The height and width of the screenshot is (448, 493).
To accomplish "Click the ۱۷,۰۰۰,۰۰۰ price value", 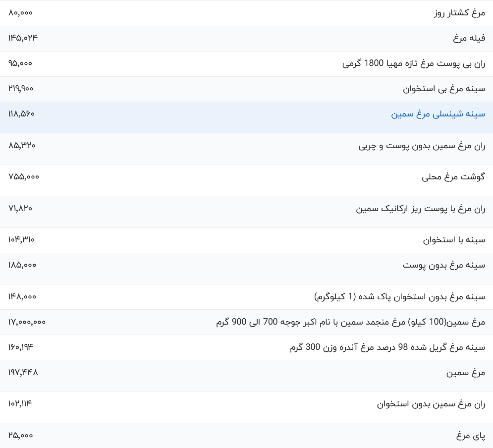I will click(27, 322).
